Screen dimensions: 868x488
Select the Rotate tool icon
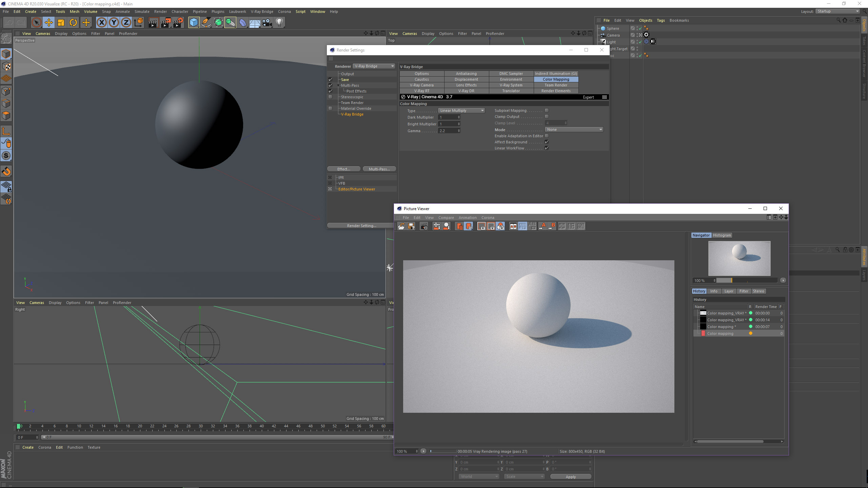(73, 23)
